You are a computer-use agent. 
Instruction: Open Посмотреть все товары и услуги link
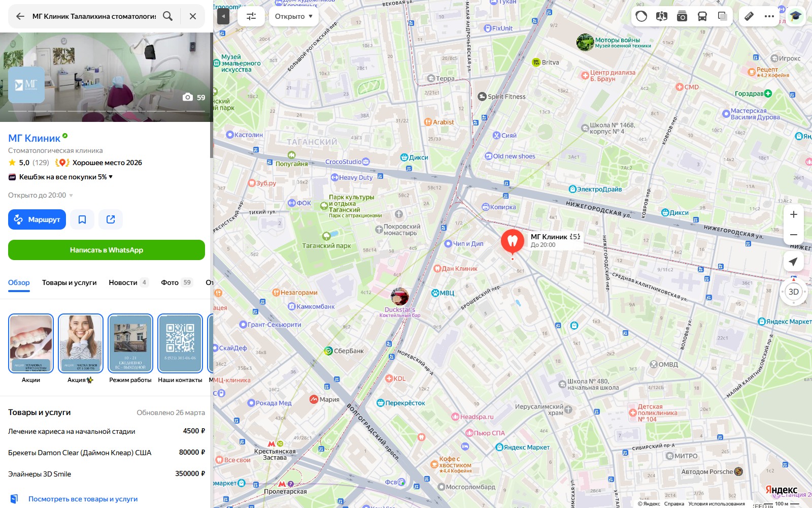point(83,499)
